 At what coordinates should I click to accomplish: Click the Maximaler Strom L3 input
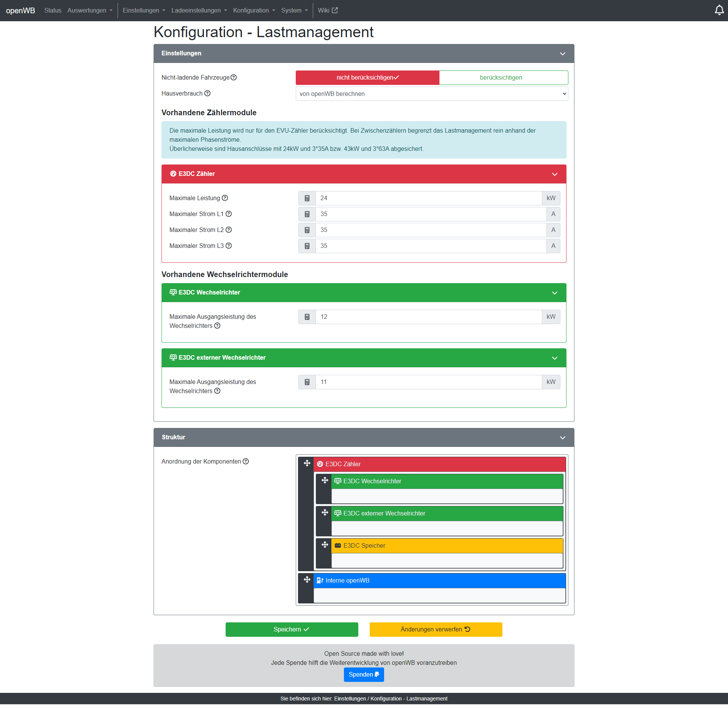pos(431,246)
